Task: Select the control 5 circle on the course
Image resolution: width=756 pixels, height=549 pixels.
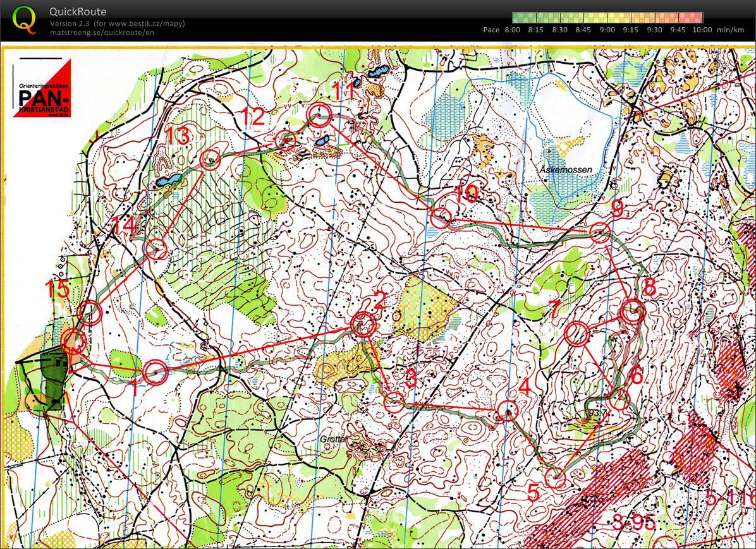Action: pyautogui.click(x=556, y=478)
